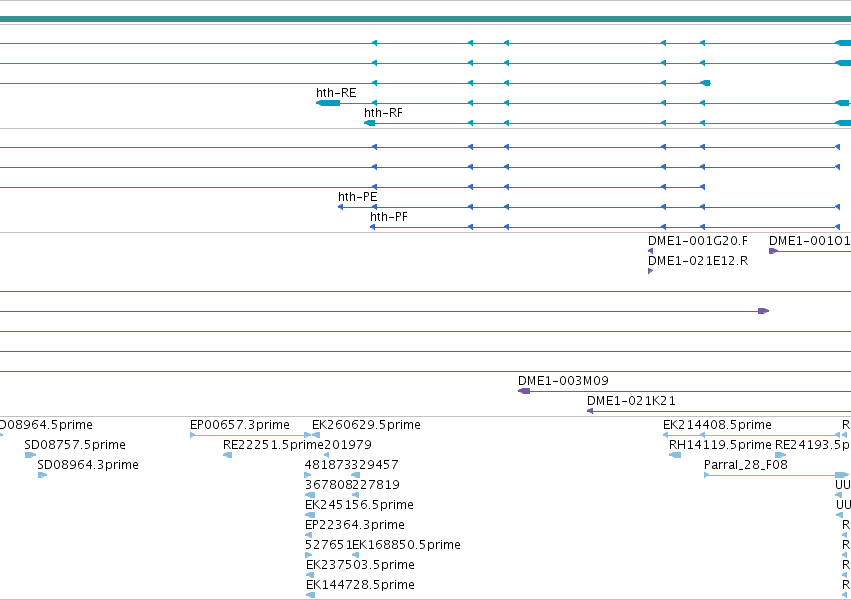
Task: Select the EK214408.5prime EST label
Action: (x=717, y=425)
